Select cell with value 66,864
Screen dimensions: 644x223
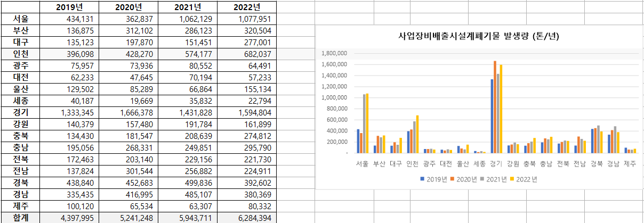click(x=188, y=88)
